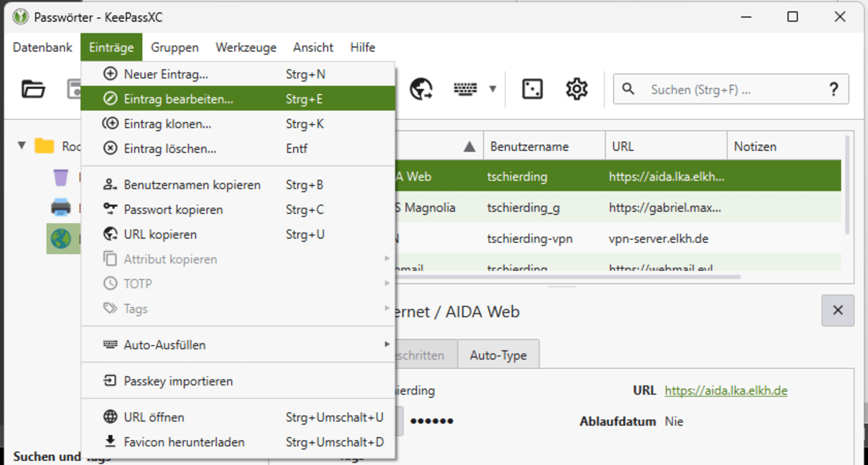Image resolution: width=868 pixels, height=465 pixels.
Task: Select the trash bin group icon
Action: (x=60, y=177)
